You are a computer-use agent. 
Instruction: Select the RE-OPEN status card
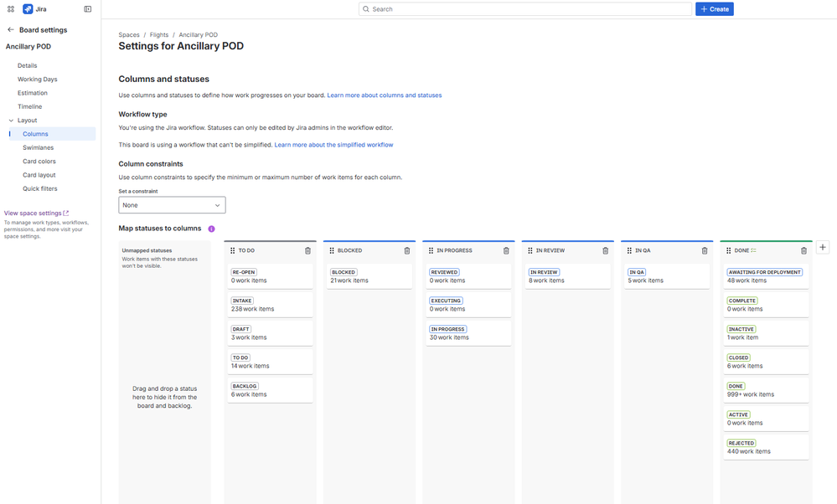pyautogui.click(x=270, y=276)
